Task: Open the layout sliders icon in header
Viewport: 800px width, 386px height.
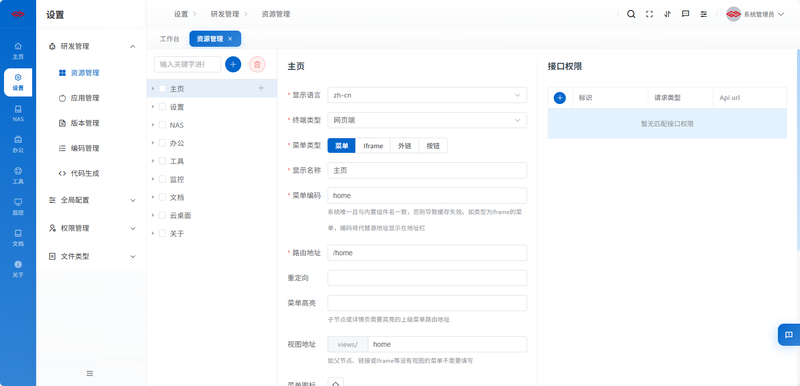Action: [x=704, y=14]
